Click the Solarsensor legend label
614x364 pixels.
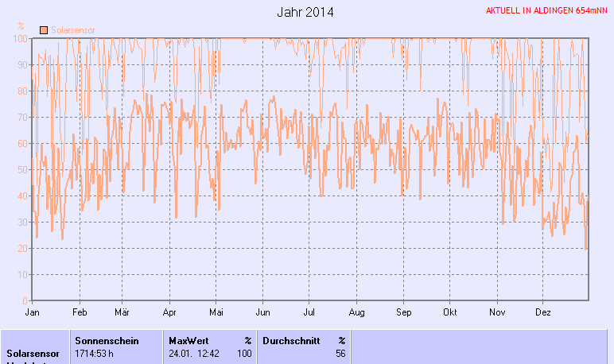click(72, 30)
